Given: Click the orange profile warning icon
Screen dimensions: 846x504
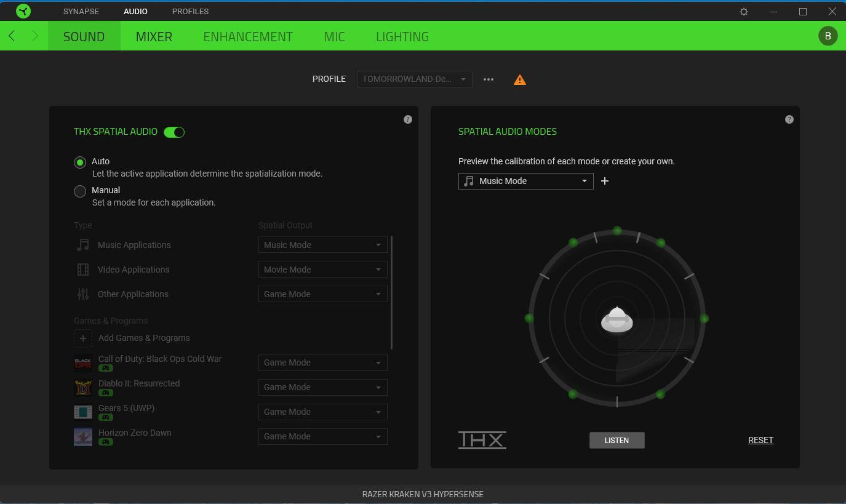Looking at the screenshot, I should pos(520,80).
